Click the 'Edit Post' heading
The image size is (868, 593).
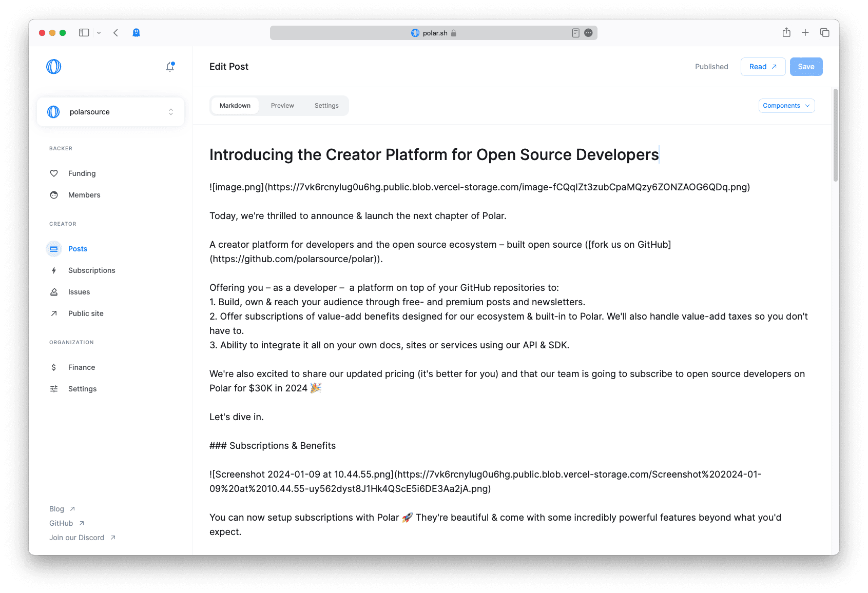[x=229, y=67]
